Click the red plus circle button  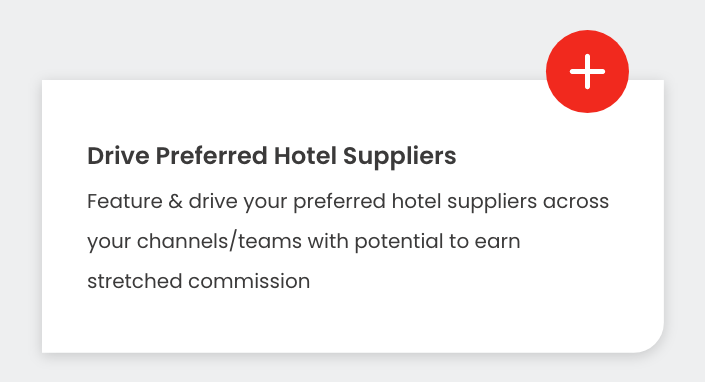coord(587,71)
